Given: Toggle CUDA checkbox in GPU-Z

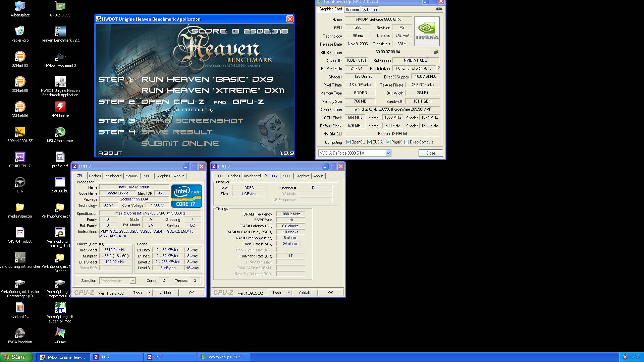Looking at the screenshot, I should pyautogui.click(x=369, y=142).
